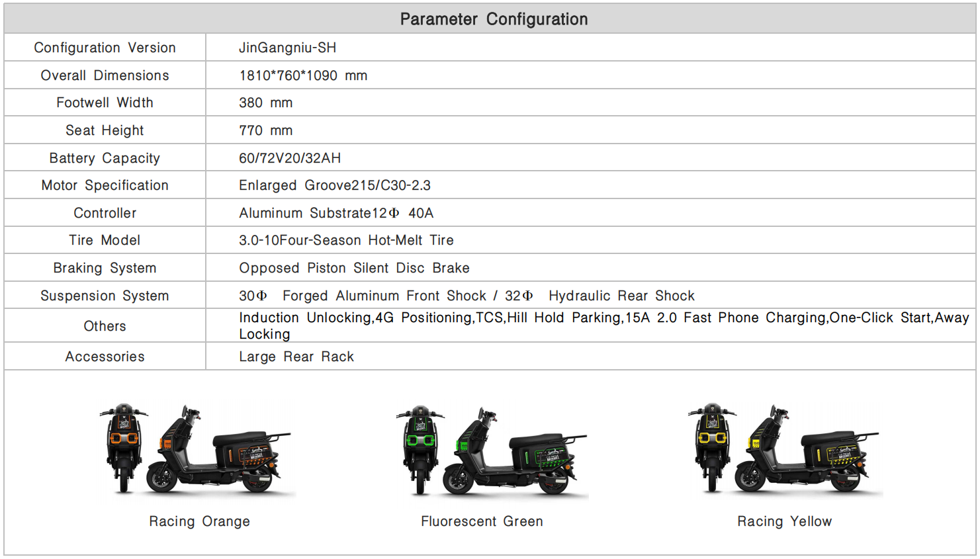This screenshot has height=559, width=980.
Task: Click the 'Overall Dimensions' label
Action: [105, 75]
